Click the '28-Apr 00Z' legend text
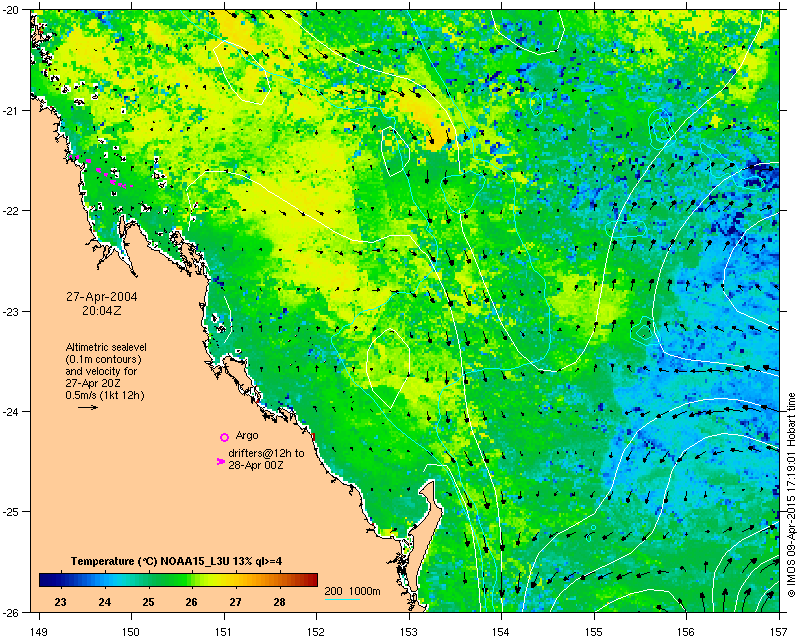This screenshot has width=800, height=640. (256, 465)
